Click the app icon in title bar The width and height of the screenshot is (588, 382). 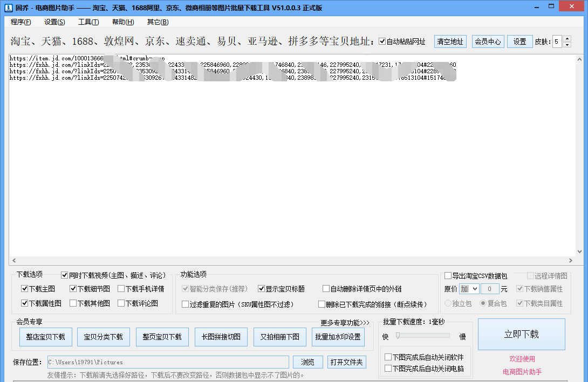coord(8,8)
